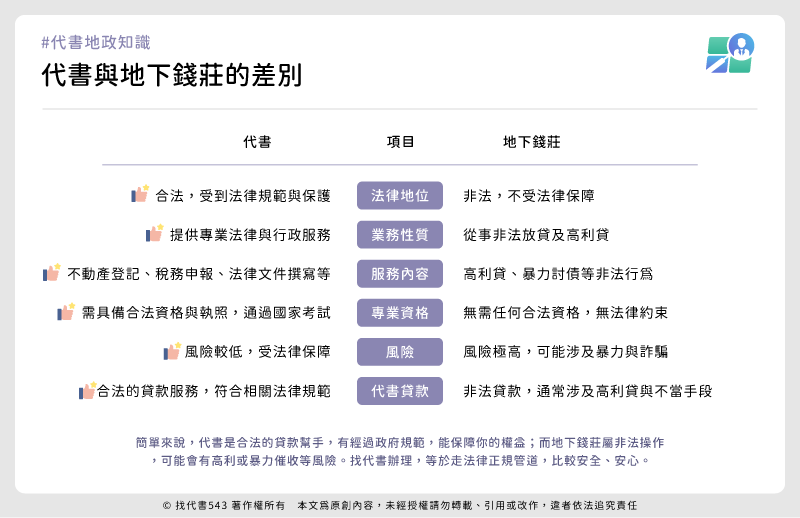This screenshot has width=800, height=518.
Task: Click thumbs-up icon beside 合法的貸款服務
Action: click(87, 391)
